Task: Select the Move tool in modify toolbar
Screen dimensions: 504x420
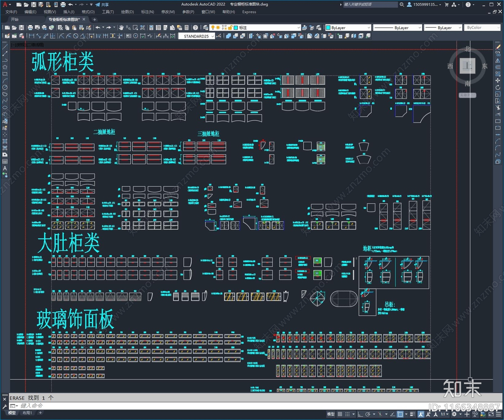Action: 498,81
